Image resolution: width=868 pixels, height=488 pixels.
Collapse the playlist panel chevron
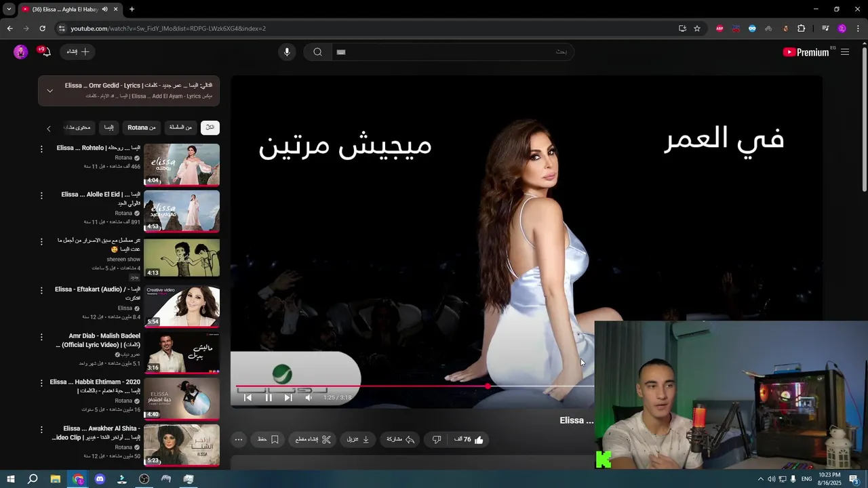point(50,90)
